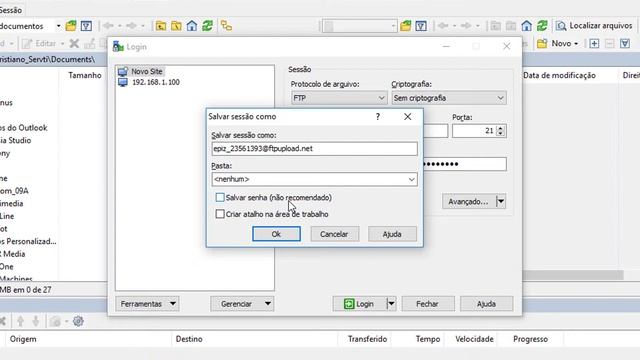Click Ajuda in save session dialog
The width and height of the screenshot is (640, 360).
coord(392,234)
